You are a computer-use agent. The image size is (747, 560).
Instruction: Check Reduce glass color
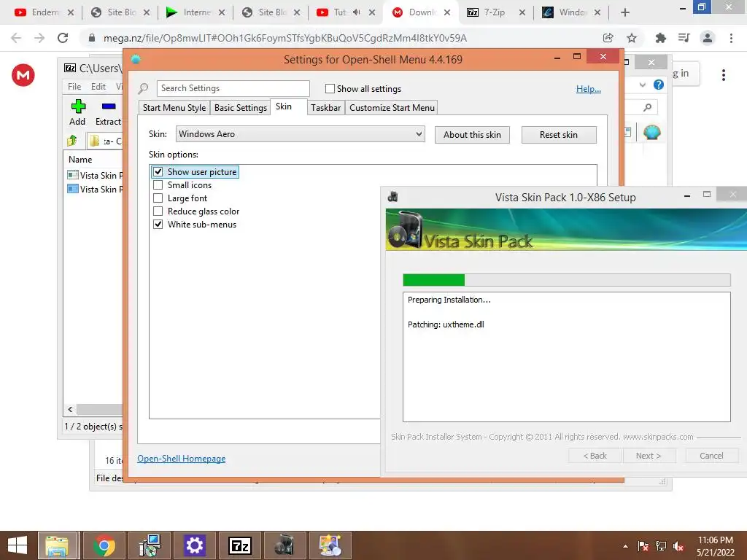coord(158,211)
